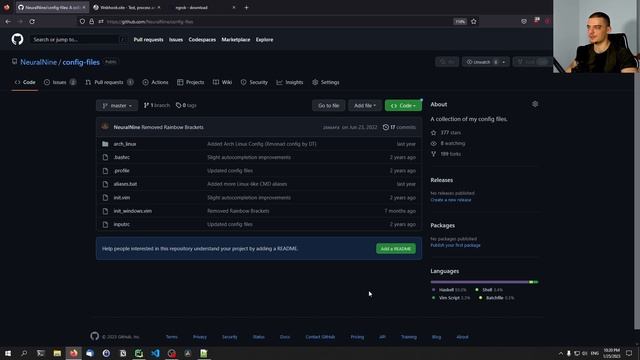The height and width of the screenshot is (360, 640).
Task: Open Marketplace in top navigation
Action: [236, 40]
